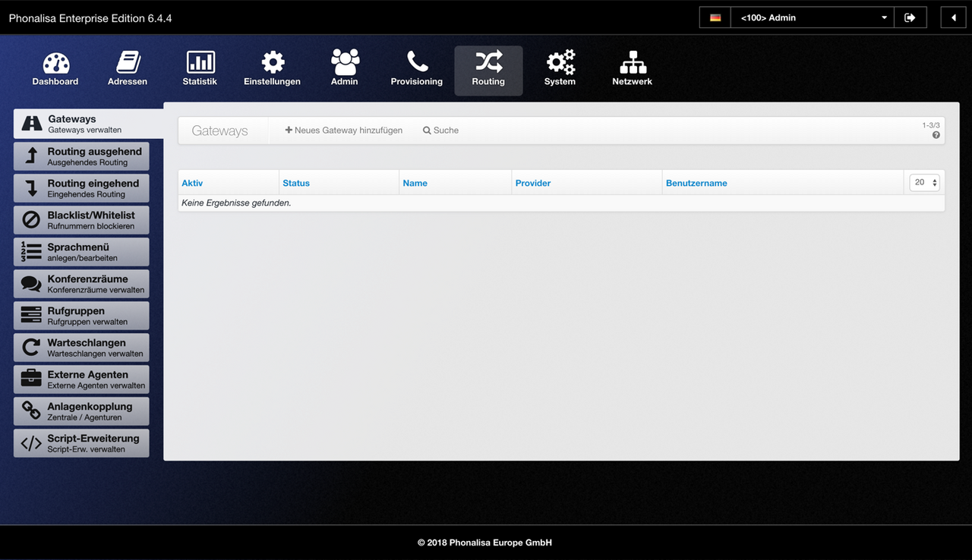972x560 pixels.
Task: Collapse panel with the left arrow icon
Action: 953,17
